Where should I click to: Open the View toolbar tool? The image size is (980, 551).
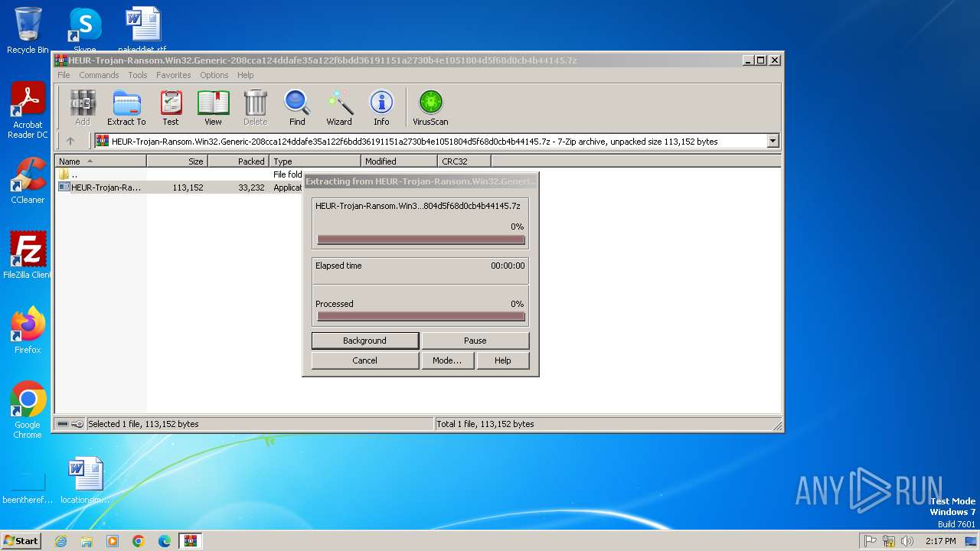tap(213, 107)
